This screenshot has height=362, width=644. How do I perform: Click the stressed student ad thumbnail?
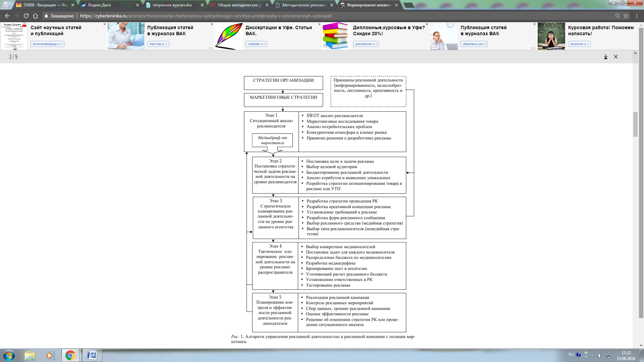[551, 36]
